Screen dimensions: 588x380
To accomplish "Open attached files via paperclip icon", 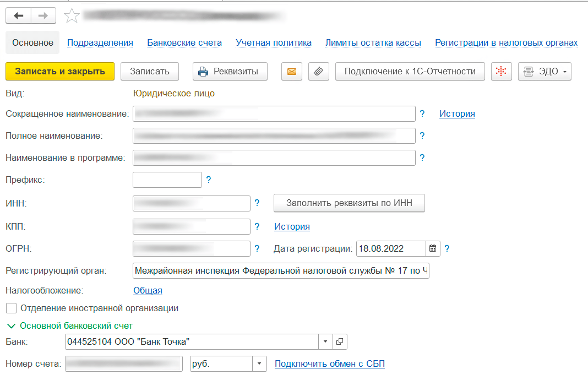I will pos(318,72).
